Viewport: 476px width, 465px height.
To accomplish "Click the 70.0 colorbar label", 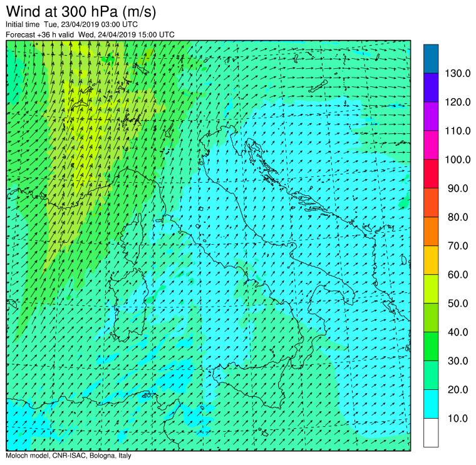I will pos(458,246).
